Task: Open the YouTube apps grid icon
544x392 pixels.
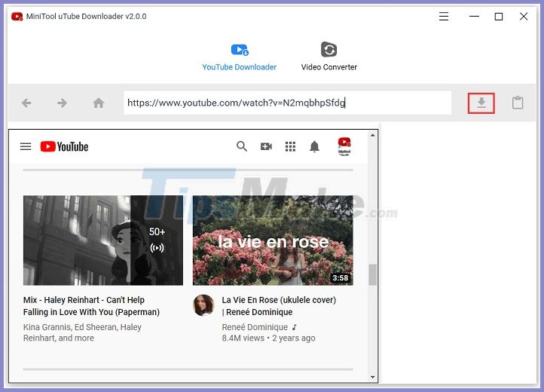Action: [x=290, y=146]
